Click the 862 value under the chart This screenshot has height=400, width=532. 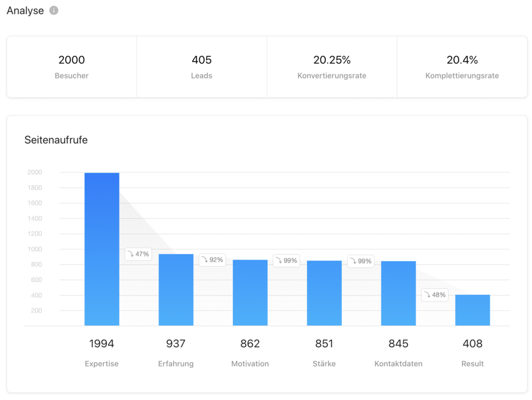click(250, 344)
